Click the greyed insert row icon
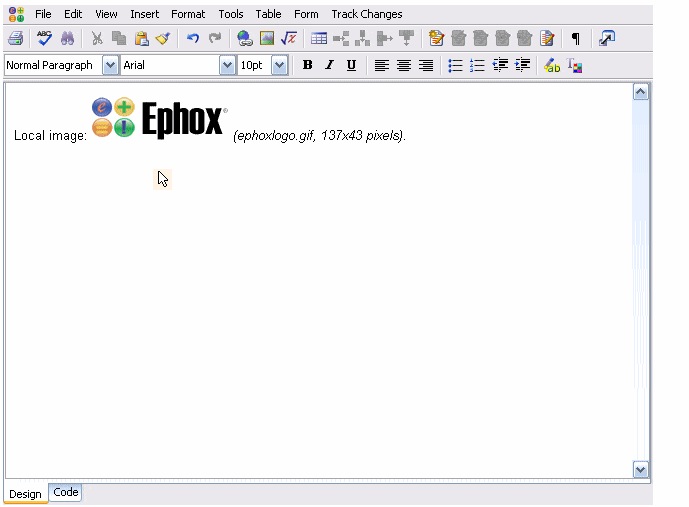The width and height of the screenshot is (689, 507). (x=341, y=38)
